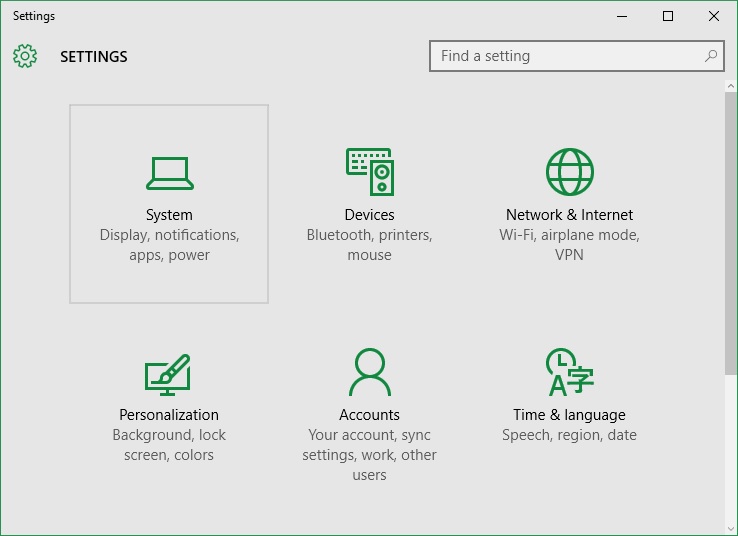Click the Find a setting search box
The width and height of the screenshot is (738, 536).
click(577, 56)
